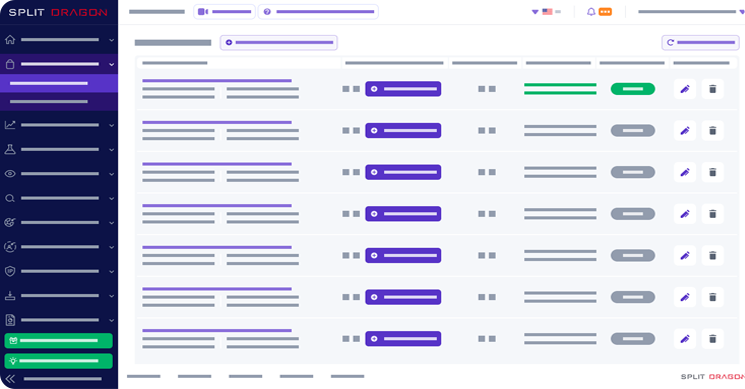Click the pencil edit icon in first row
745x389 pixels.
coord(685,89)
